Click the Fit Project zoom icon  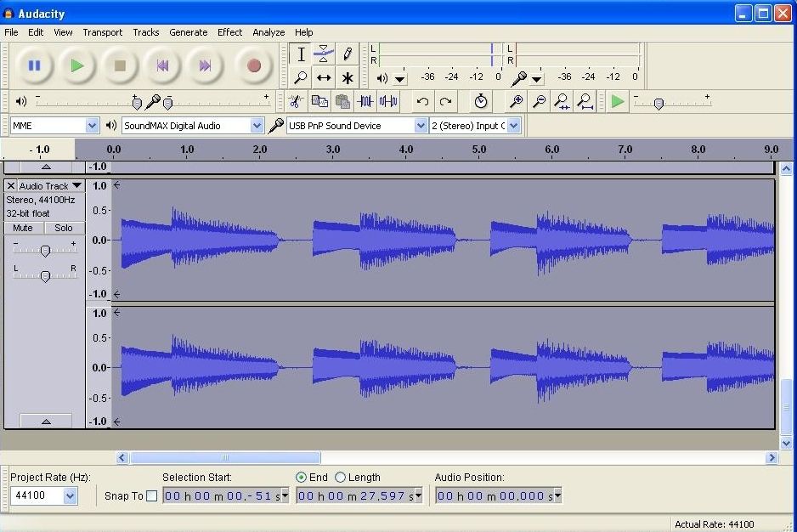pyautogui.click(x=585, y=102)
